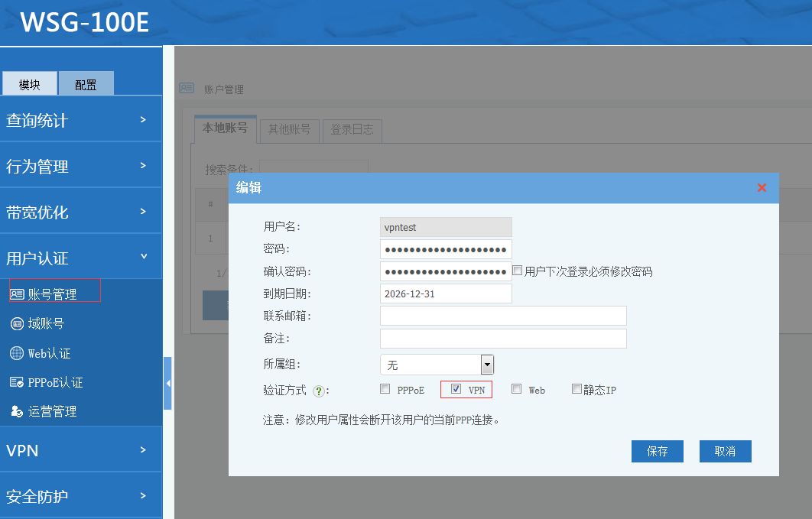Click the PPPoE认证 sidebar icon

tap(18, 382)
